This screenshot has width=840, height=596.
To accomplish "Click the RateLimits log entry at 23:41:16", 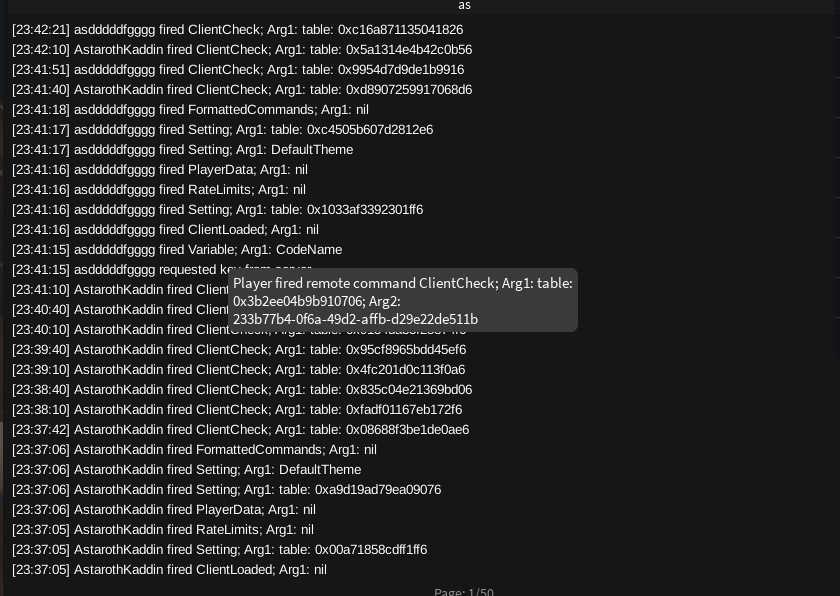I will [155, 189].
